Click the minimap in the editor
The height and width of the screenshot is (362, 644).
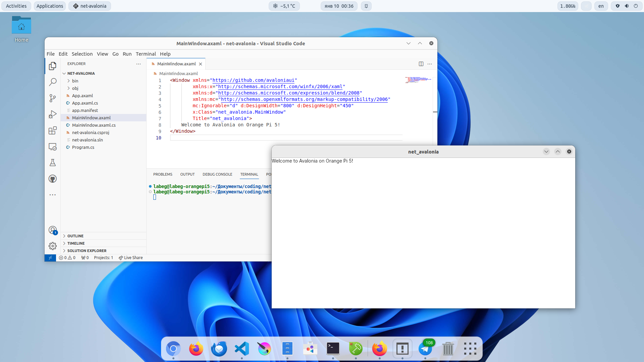418,80
